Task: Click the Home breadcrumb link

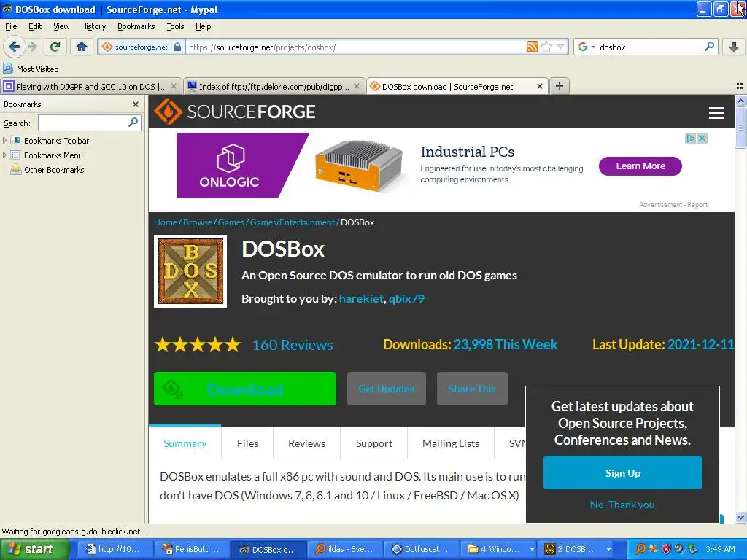Action: pos(166,222)
